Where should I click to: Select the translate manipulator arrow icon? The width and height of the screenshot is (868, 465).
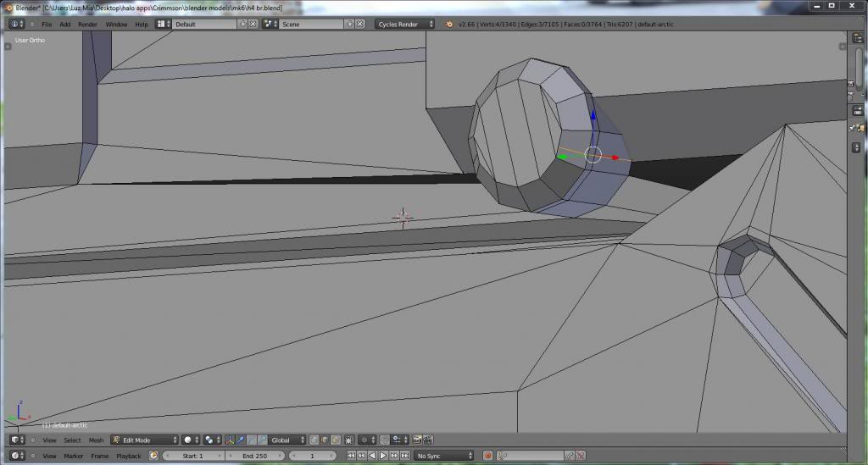(x=242, y=440)
